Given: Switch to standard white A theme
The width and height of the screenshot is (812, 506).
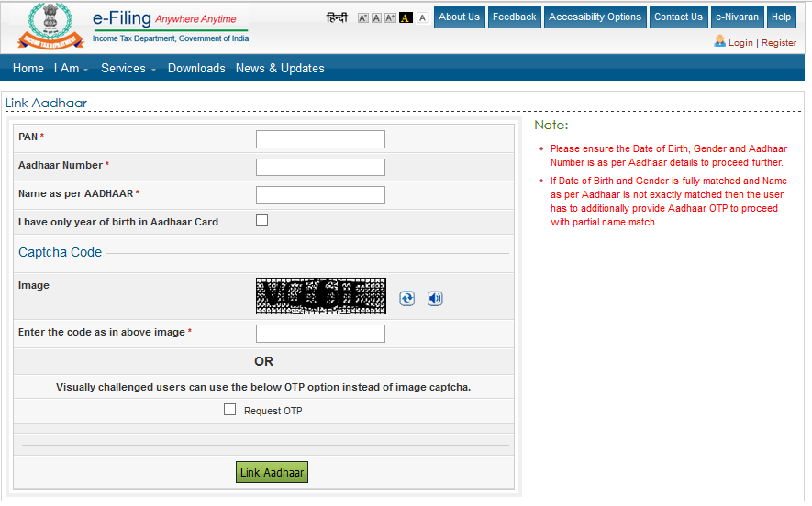Looking at the screenshot, I should click(x=423, y=17).
